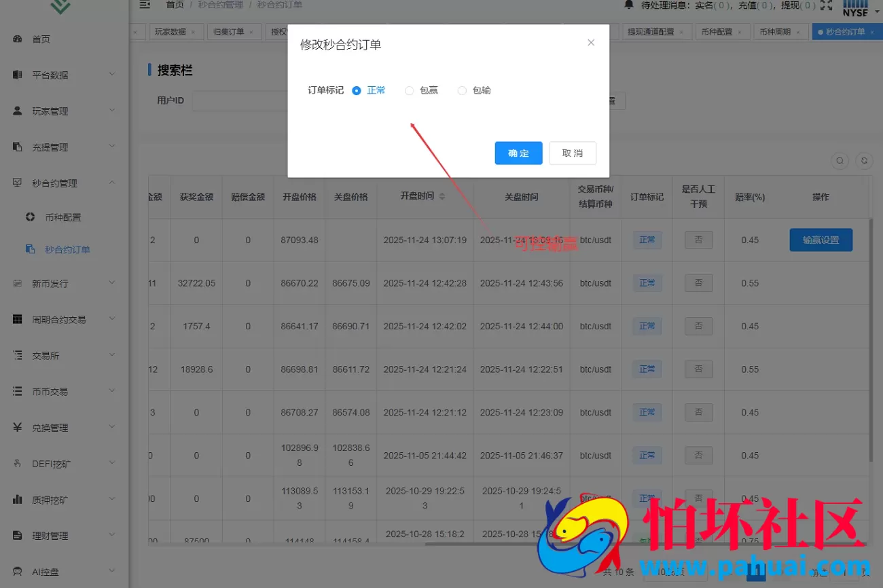Screen dimensions: 883x588
Task: Close the 币种周期 tab
Action: (798, 32)
